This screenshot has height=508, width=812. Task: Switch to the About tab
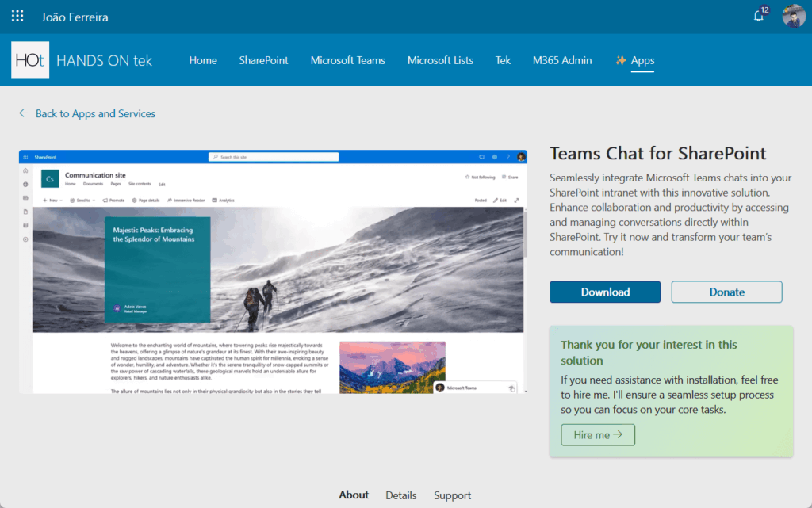click(x=354, y=495)
